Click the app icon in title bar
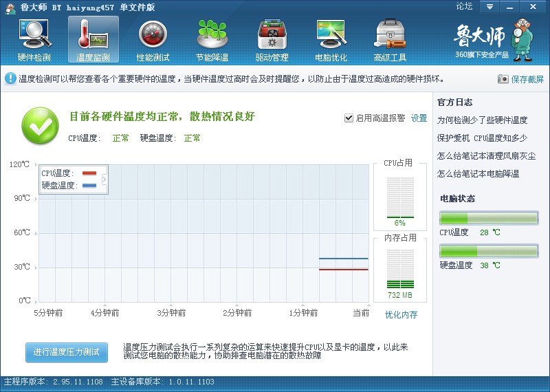The width and height of the screenshot is (550, 392). 10,8
